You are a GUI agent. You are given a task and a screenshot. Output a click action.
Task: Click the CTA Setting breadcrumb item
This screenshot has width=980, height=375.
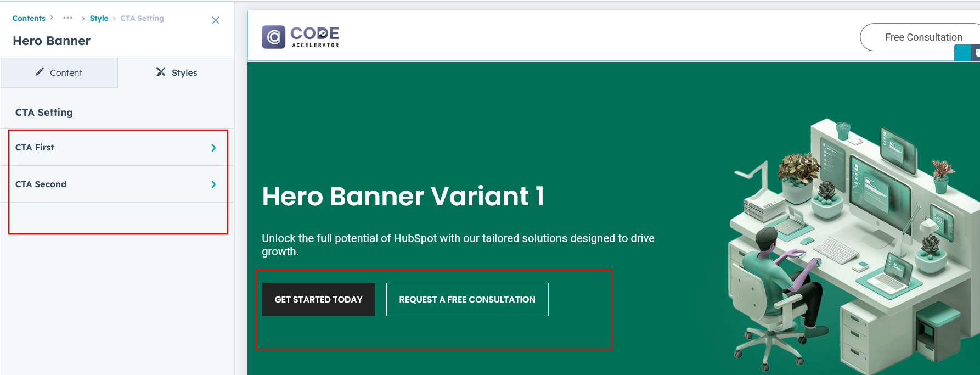(142, 18)
